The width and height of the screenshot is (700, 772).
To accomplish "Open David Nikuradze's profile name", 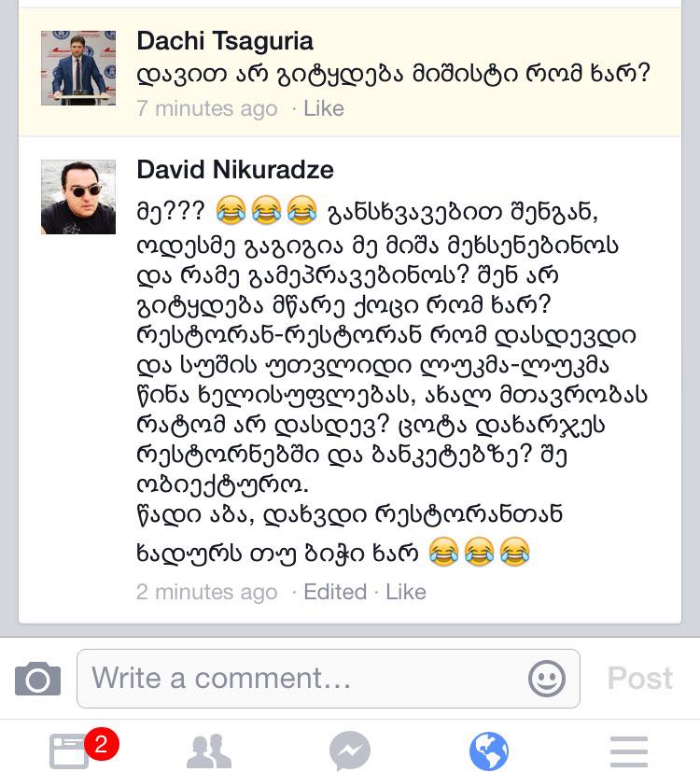I will pos(235,170).
